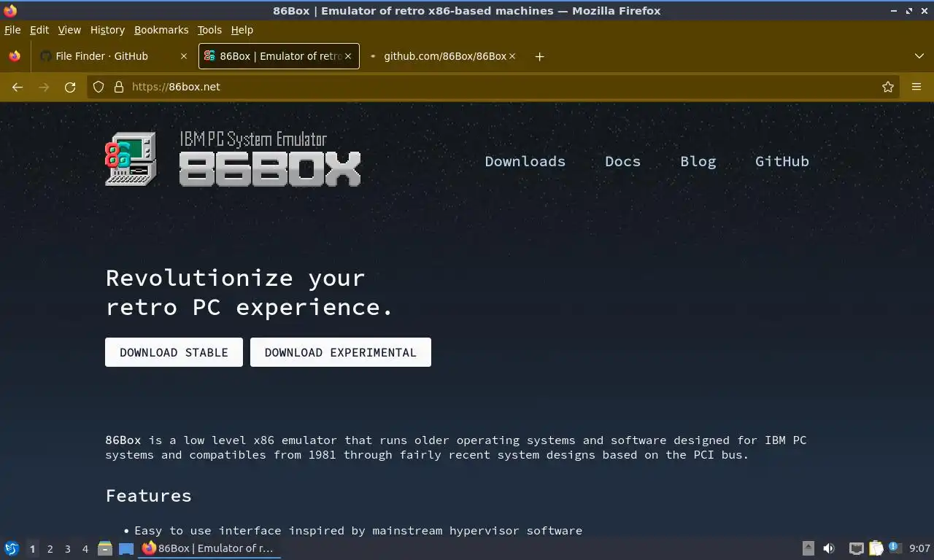Open the Docs navigation link
This screenshot has width=934, height=560.
point(622,161)
